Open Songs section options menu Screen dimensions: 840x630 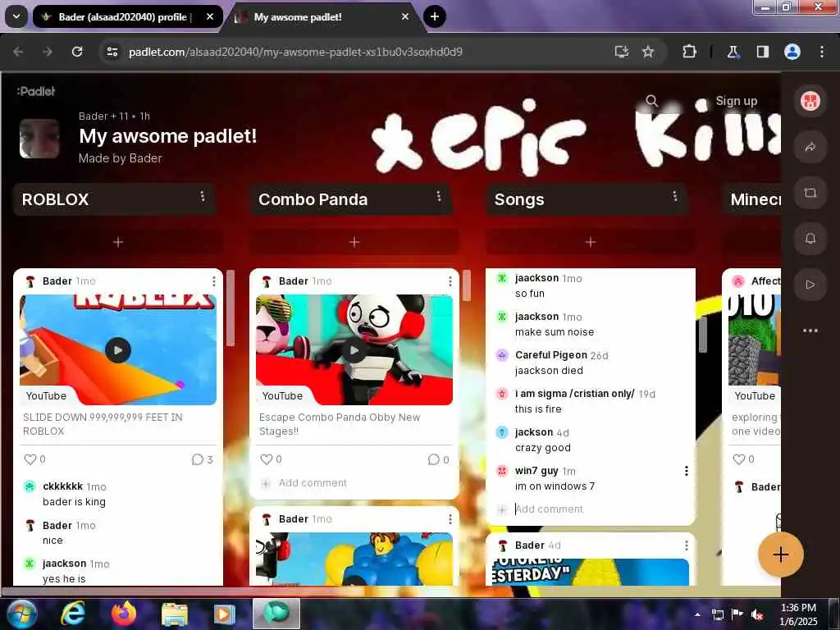coord(675,197)
